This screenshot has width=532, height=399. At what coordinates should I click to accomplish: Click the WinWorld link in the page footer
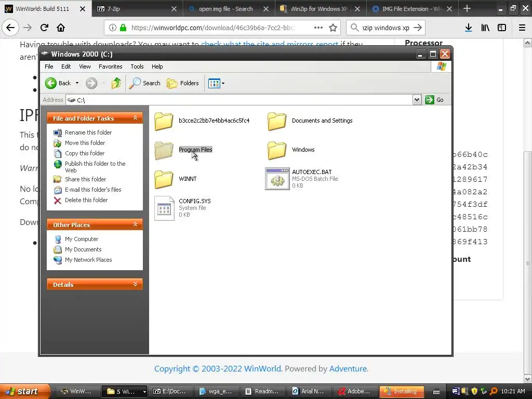[x=262, y=369]
